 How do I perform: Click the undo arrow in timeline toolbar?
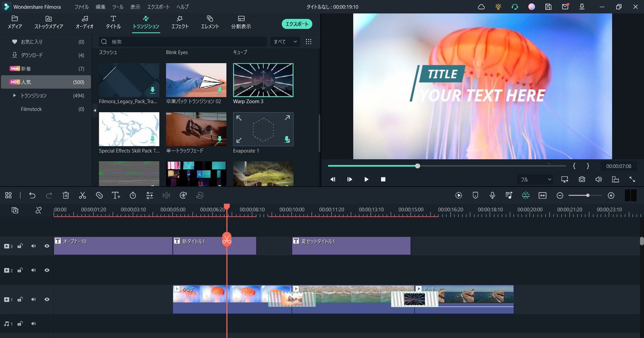point(32,196)
